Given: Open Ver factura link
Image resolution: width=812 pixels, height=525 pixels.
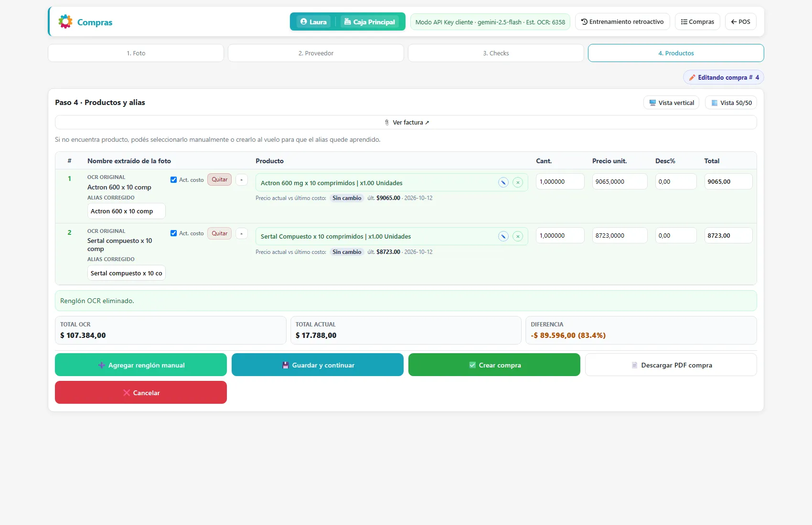Looking at the screenshot, I should tap(406, 122).
